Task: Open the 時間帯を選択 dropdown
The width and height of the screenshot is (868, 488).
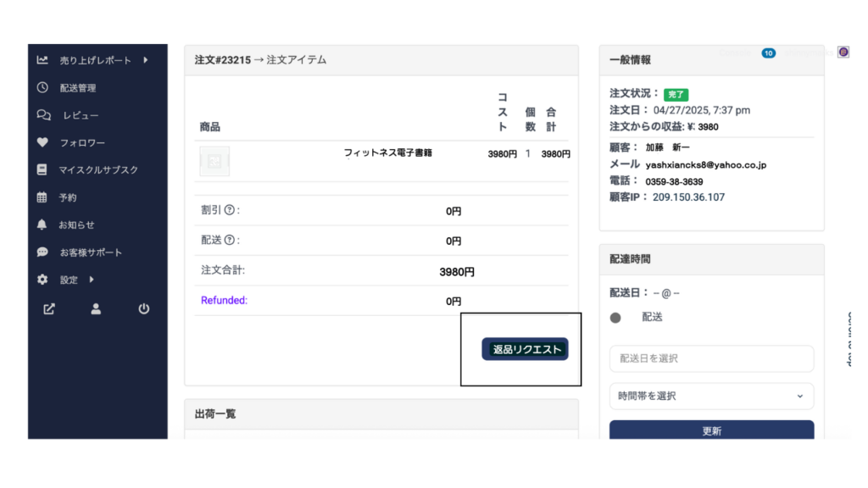Action: point(711,396)
